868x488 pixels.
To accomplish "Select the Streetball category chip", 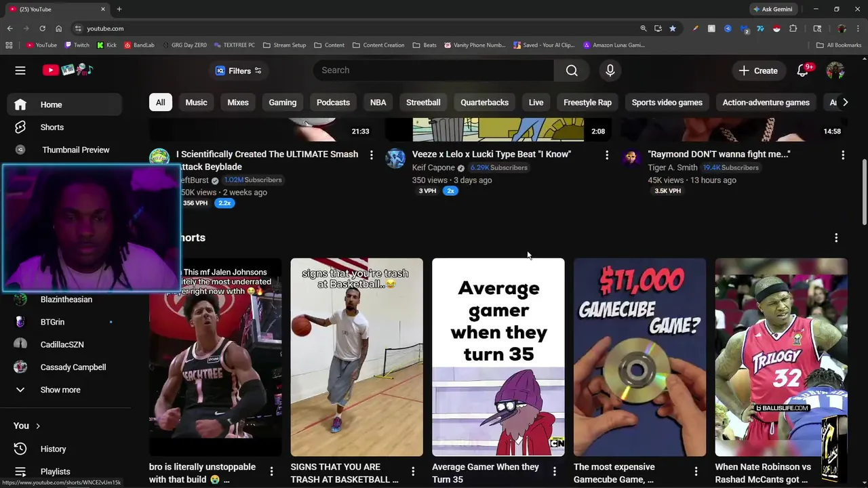I will (423, 102).
